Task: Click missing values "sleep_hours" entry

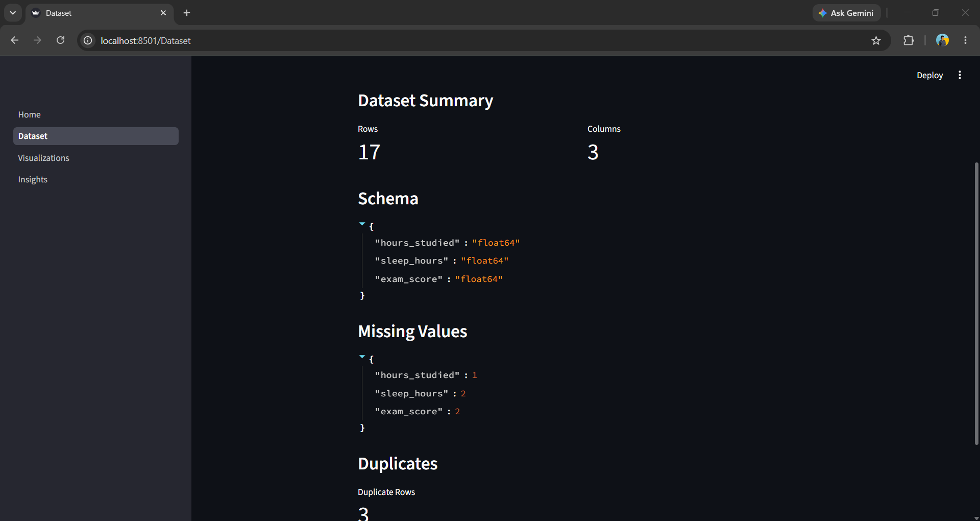Action: point(421,393)
